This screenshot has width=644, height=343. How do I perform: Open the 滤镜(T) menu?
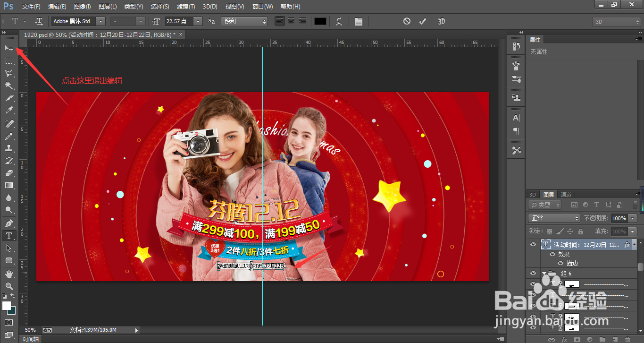click(185, 7)
